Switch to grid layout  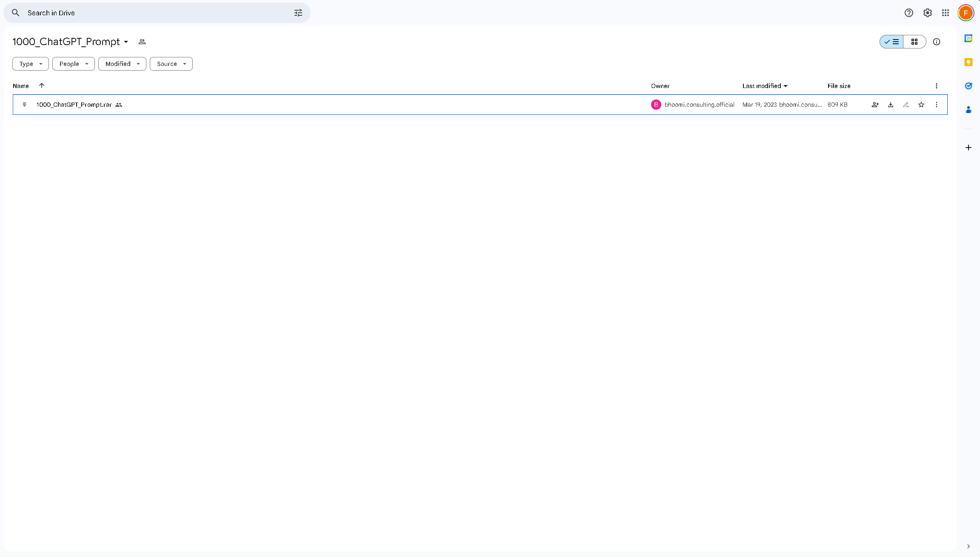914,42
